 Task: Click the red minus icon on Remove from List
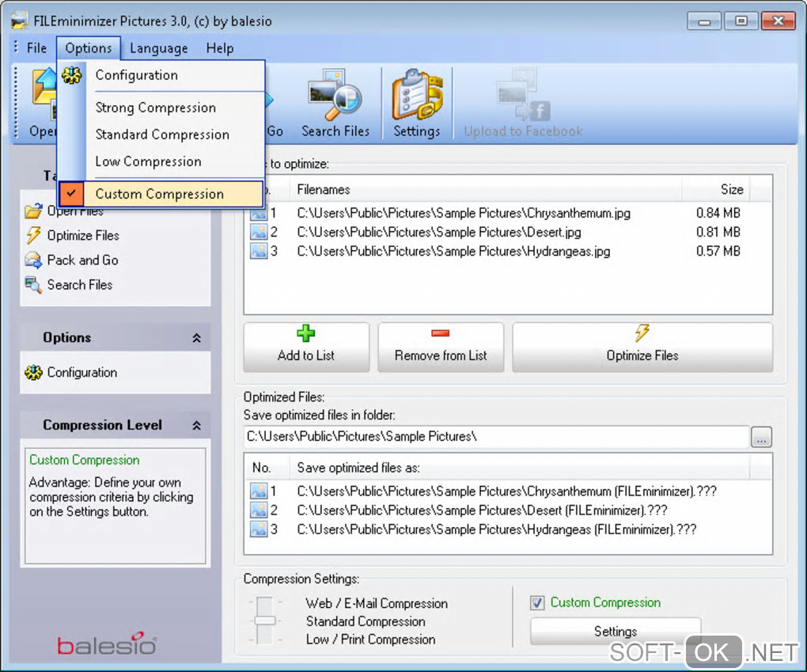[441, 334]
